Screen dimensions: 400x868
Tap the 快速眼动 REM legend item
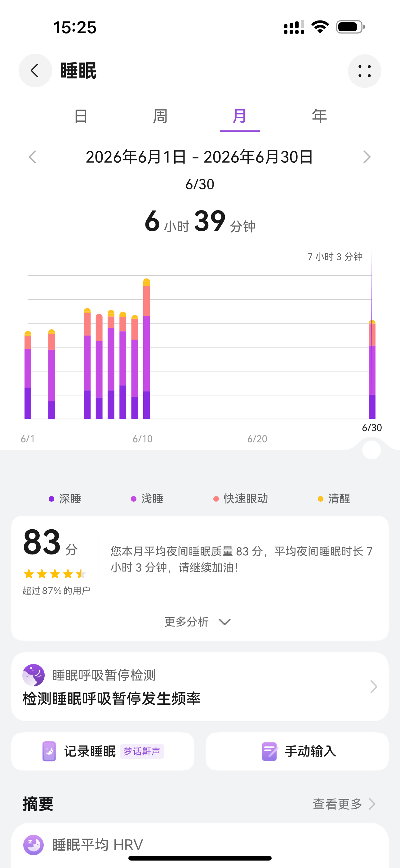click(240, 499)
